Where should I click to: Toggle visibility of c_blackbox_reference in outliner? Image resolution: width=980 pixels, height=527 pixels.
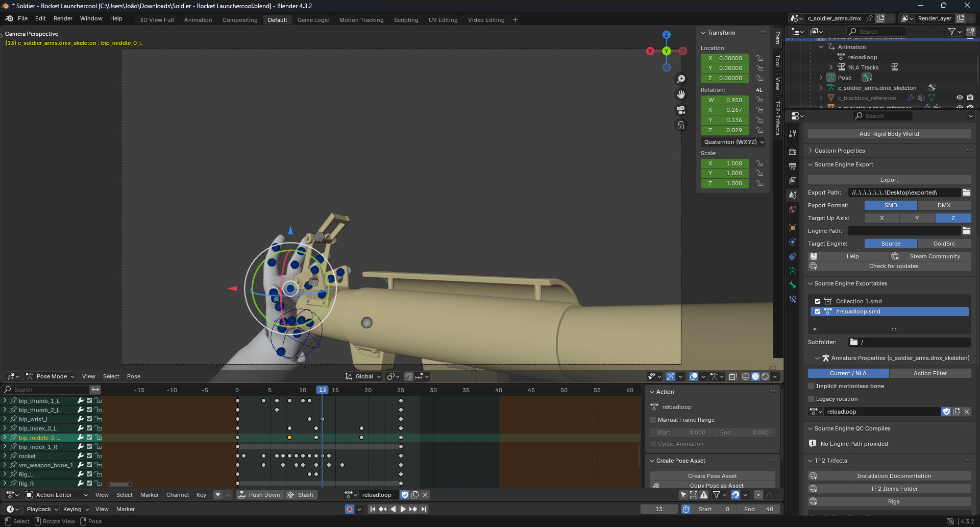(960, 98)
